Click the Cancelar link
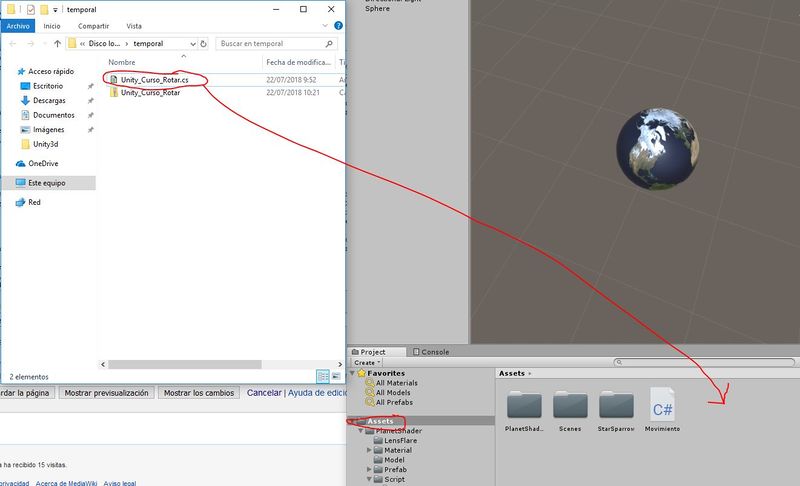The width and height of the screenshot is (800, 486). 264,393
